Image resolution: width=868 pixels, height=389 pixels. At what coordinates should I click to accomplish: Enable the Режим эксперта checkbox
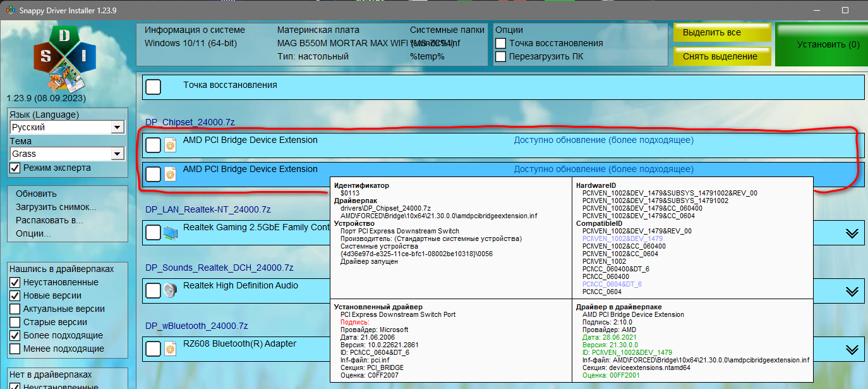click(15, 168)
